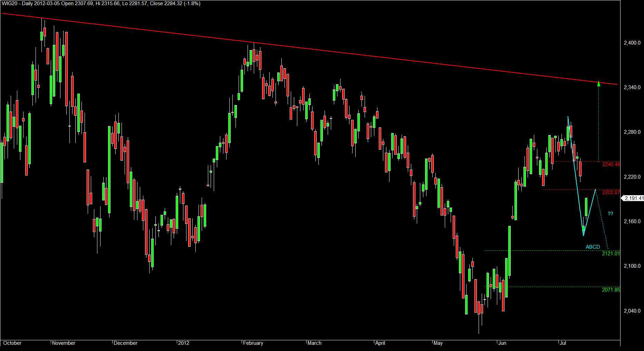644x351 pixels.
Task: Click the 2012 label on the time axis
Action: 184,343
